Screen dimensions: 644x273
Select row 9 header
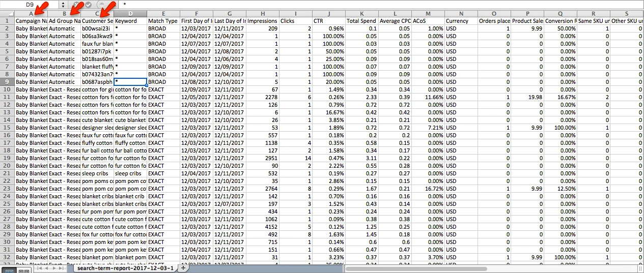[7, 82]
